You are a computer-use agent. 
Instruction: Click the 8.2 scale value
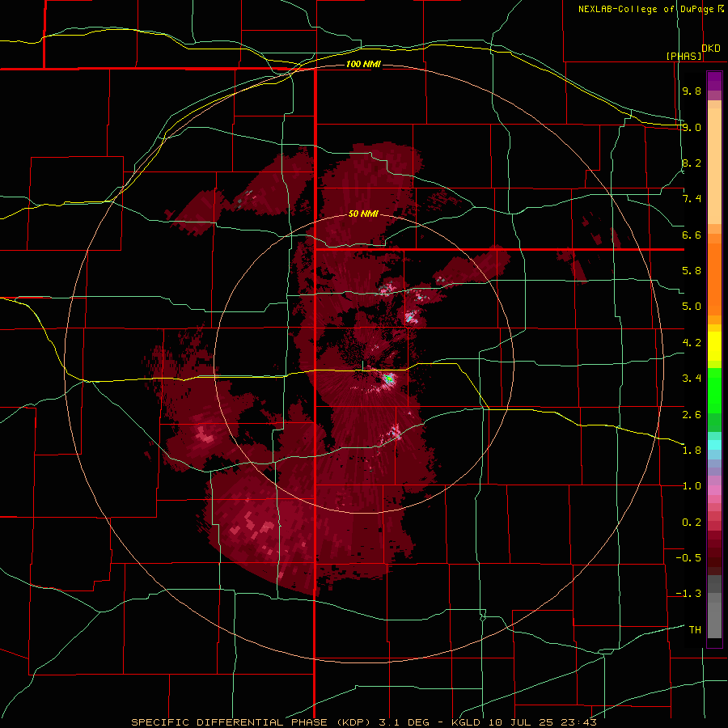tap(692, 163)
